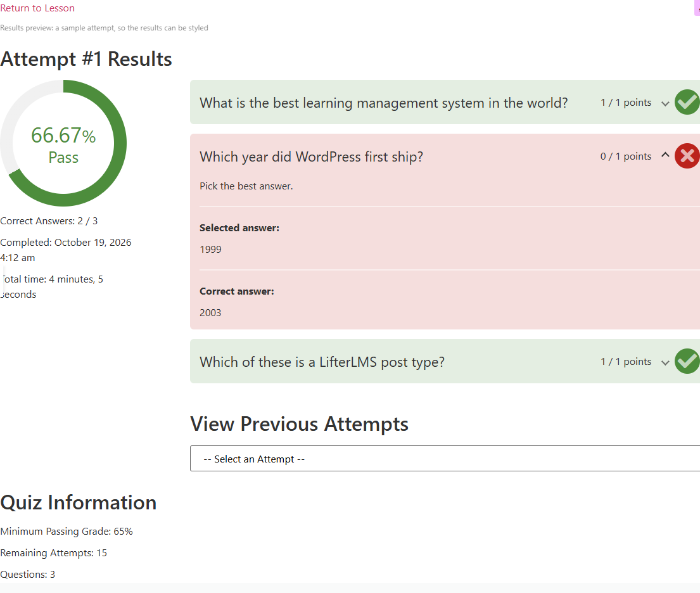Open the Select an Attempt dropdown
The height and width of the screenshot is (593, 700).
pyautogui.click(x=445, y=458)
